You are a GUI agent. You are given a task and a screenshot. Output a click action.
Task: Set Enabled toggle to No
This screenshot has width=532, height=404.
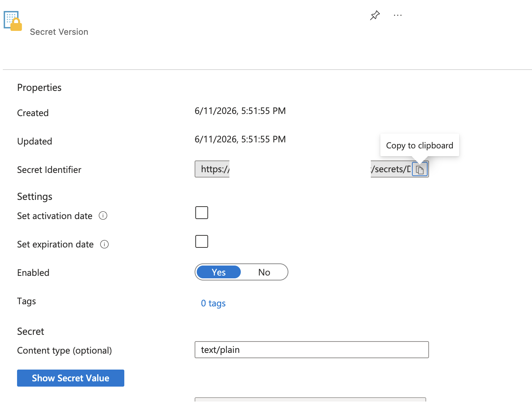click(264, 272)
